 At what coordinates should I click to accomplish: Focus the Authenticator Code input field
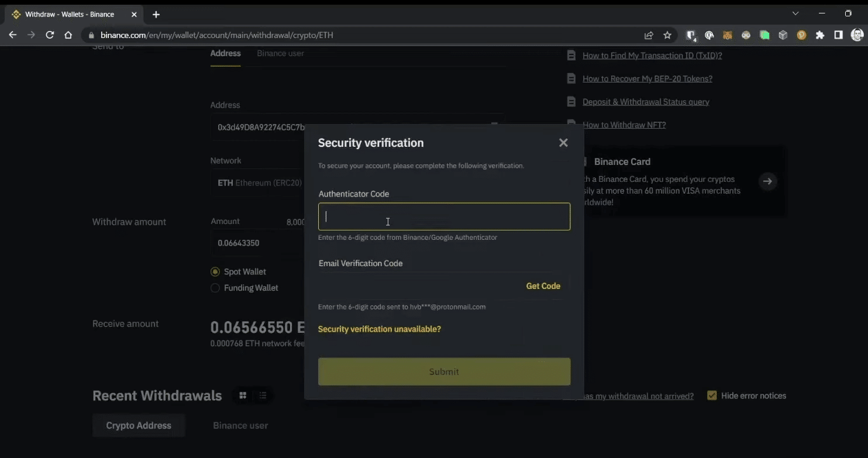444,216
